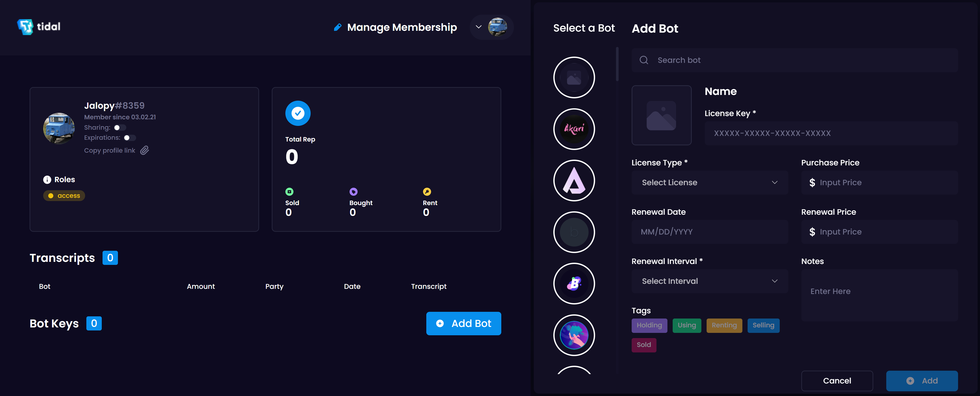980x396 pixels.
Task: Select the purple B bot icon
Action: click(574, 284)
